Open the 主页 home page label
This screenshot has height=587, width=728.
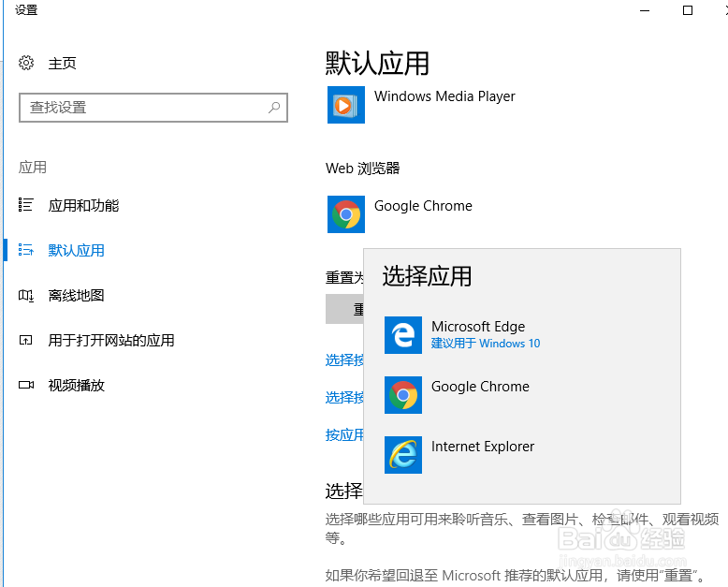(62, 63)
